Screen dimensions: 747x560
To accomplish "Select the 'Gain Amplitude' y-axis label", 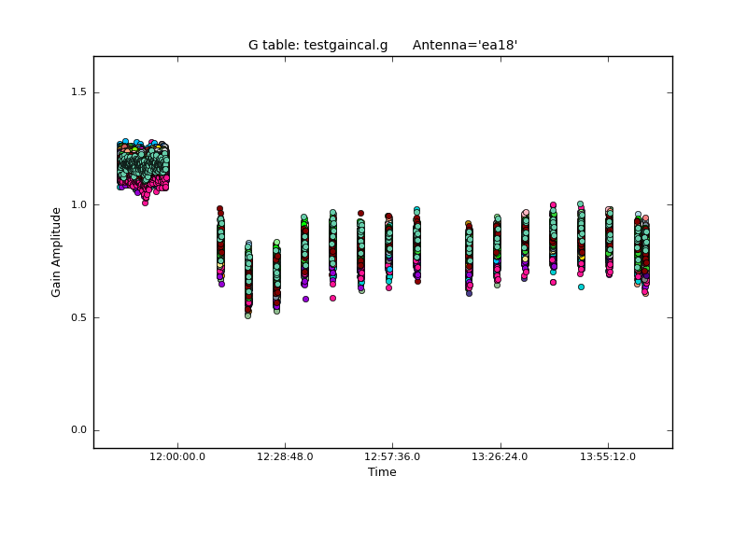I will click(56, 252).
